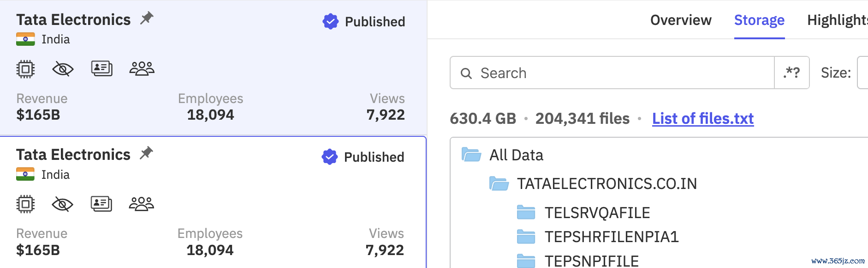Click the ID card icon in first card

(102, 68)
